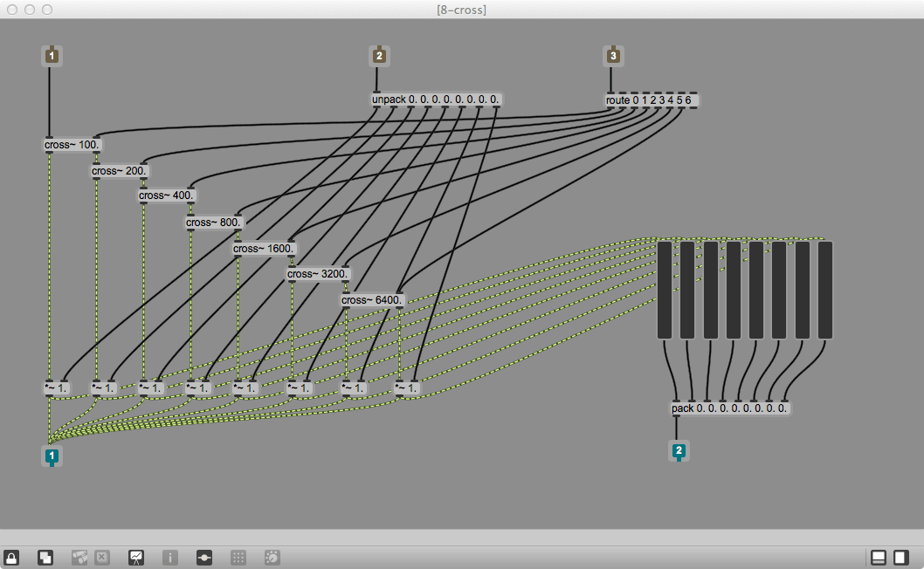Screen dimensions: 924x569
Task: Select inlet 1 object
Action: click(52, 55)
